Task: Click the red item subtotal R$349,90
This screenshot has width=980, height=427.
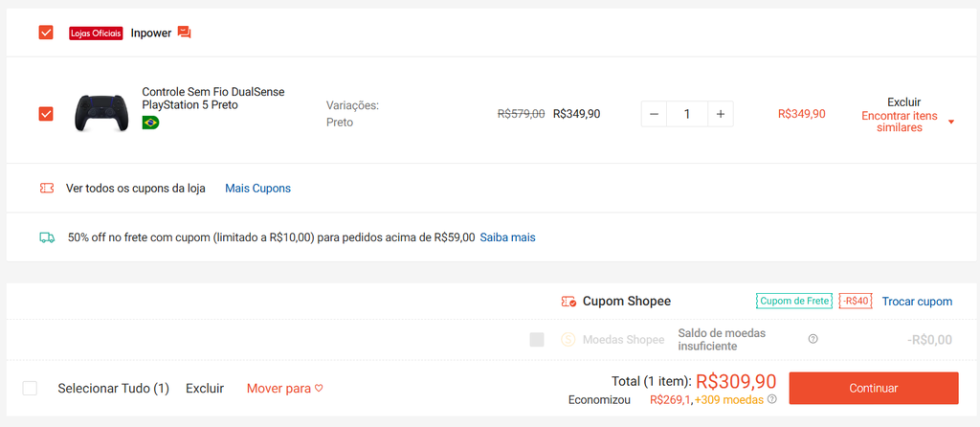Action: [x=801, y=114]
